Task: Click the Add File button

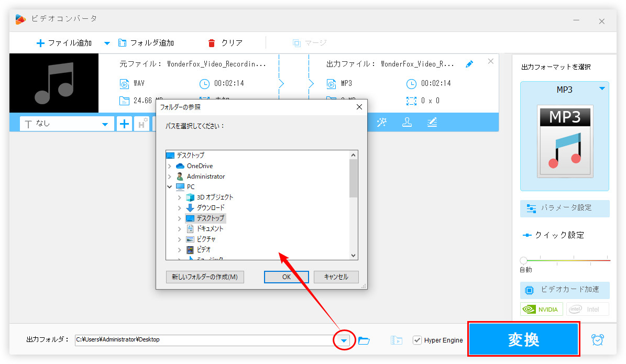Action: [64, 43]
